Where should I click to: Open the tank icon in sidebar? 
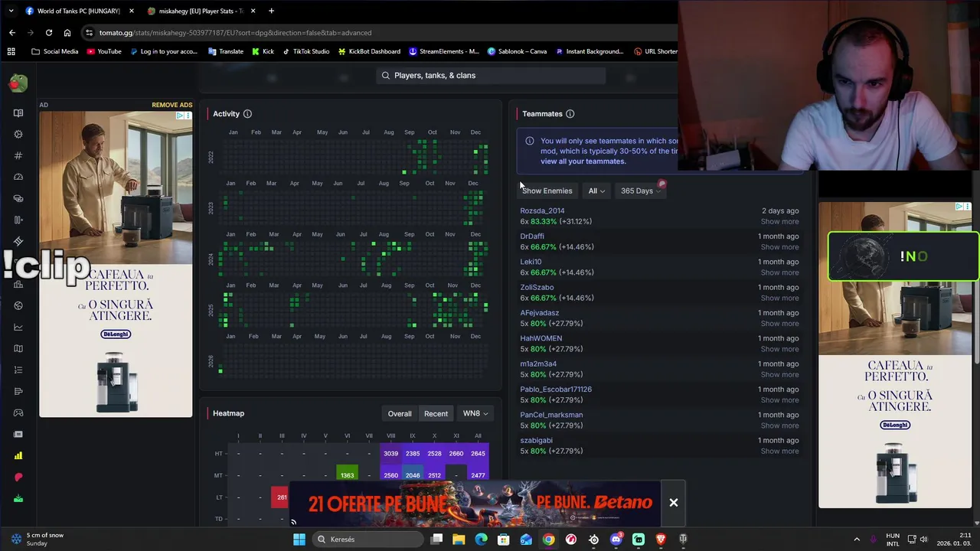(x=18, y=198)
